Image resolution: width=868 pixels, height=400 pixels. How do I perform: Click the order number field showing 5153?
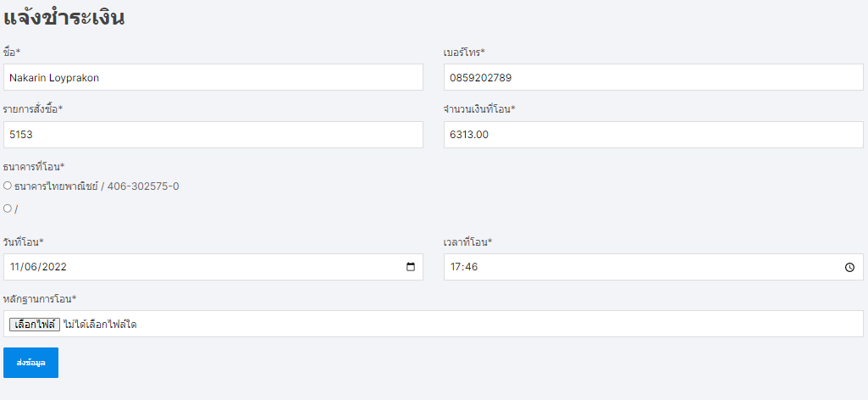[x=213, y=135]
